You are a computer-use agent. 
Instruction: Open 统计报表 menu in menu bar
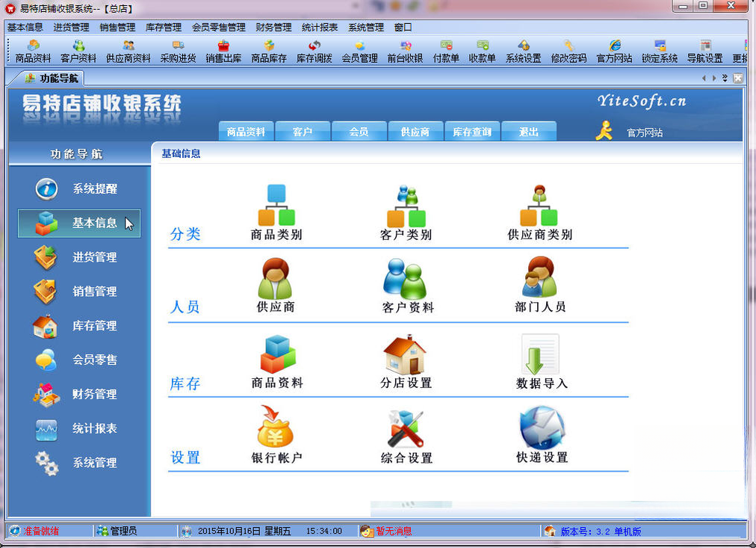coord(320,28)
